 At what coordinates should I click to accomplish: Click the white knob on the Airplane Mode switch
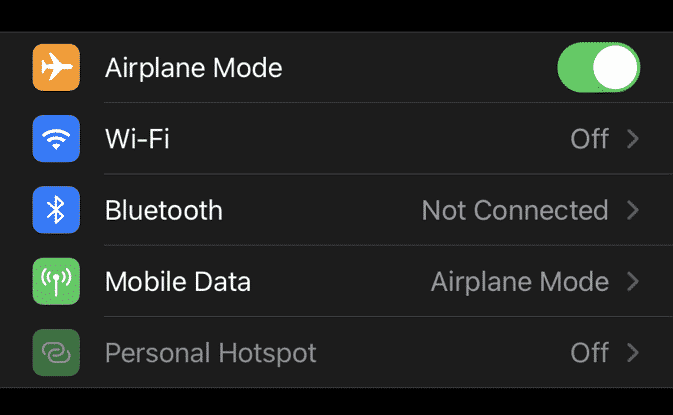[615, 67]
